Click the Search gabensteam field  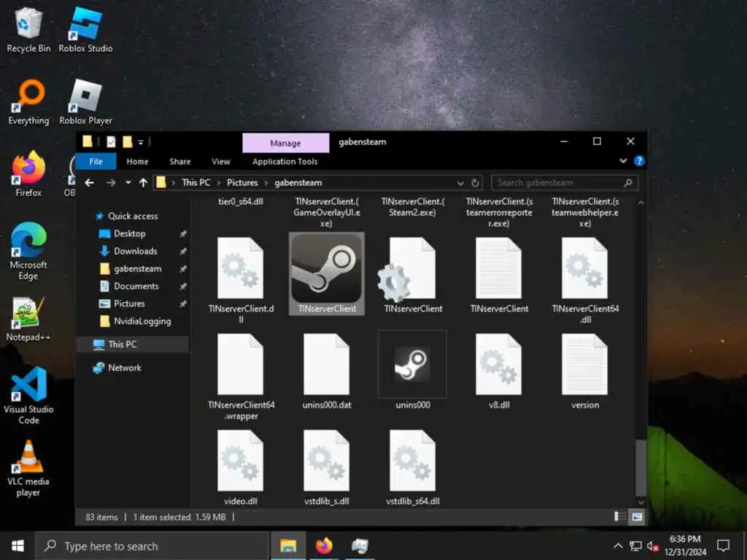(x=565, y=183)
